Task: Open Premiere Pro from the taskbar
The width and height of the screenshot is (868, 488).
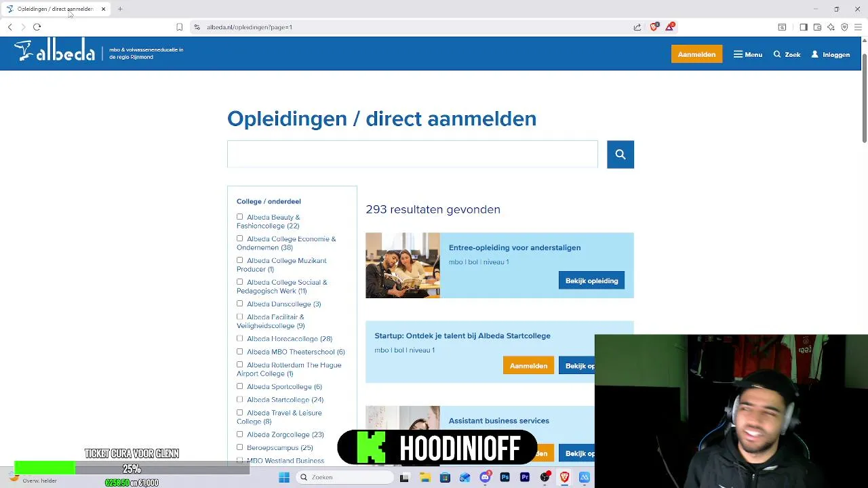Action: [x=525, y=477]
